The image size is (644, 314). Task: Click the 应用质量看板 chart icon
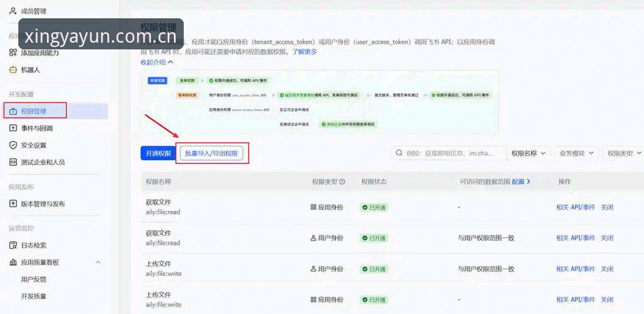tap(13, 262)
